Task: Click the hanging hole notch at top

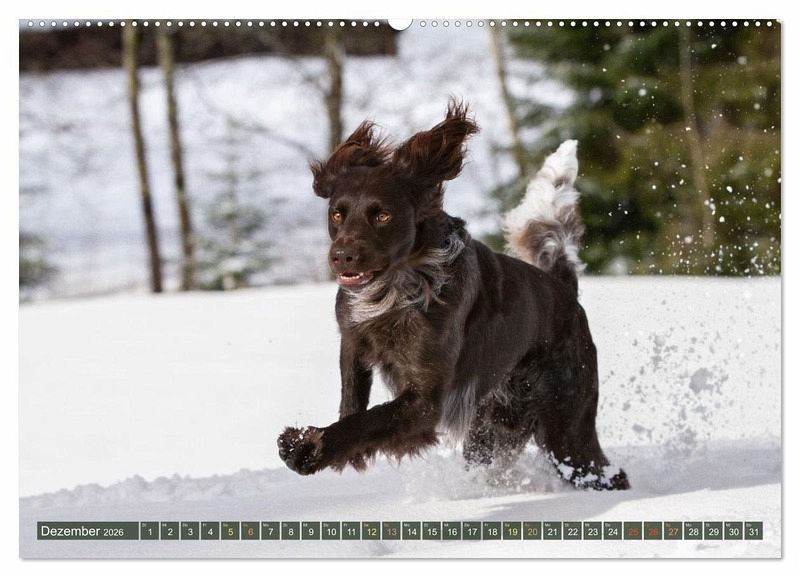Action: [x=400, y=23]
